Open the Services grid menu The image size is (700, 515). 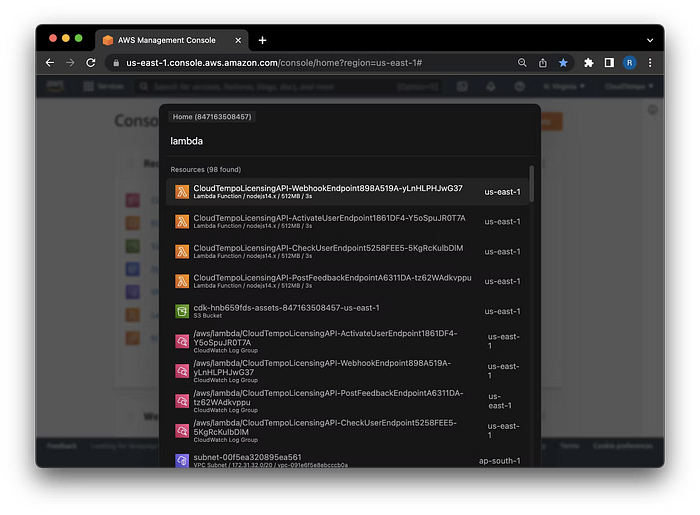[x=103, y=86]
